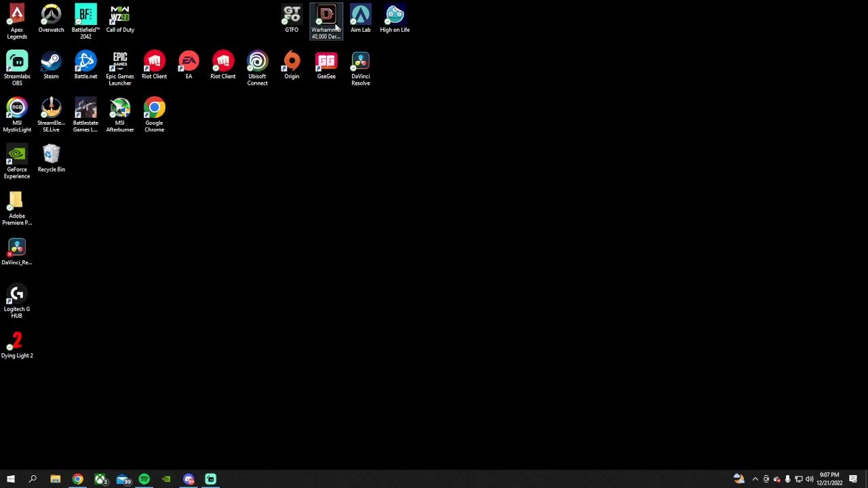Open the Epic Games Launcher icon
Screen dimensions: 868x488
coord(120,68)
